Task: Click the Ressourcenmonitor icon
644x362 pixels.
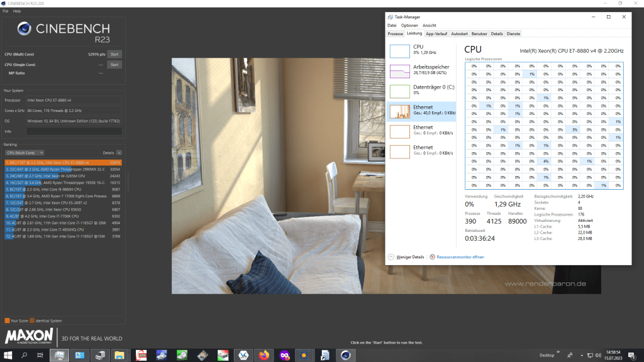Action: pos(432,257)
